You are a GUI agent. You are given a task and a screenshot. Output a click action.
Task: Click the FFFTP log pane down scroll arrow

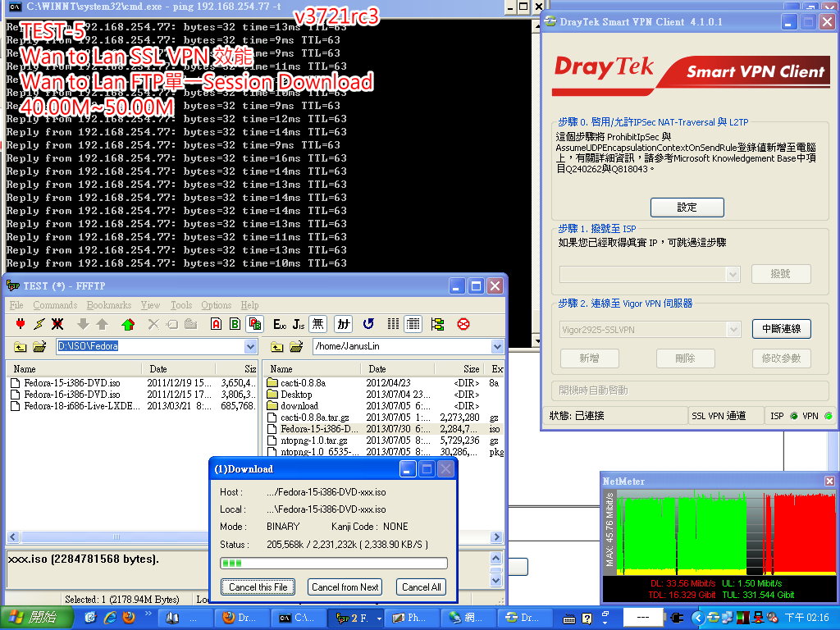[496, 580]
